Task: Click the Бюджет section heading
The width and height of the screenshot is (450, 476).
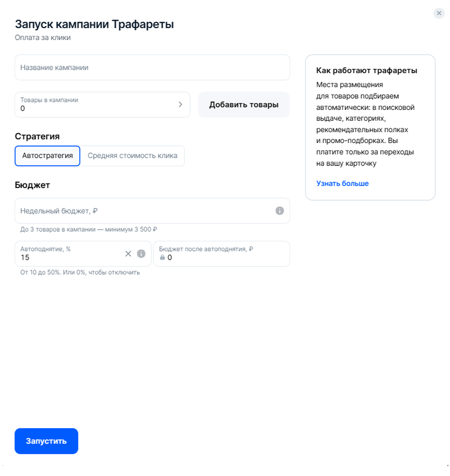Action: 32,185
